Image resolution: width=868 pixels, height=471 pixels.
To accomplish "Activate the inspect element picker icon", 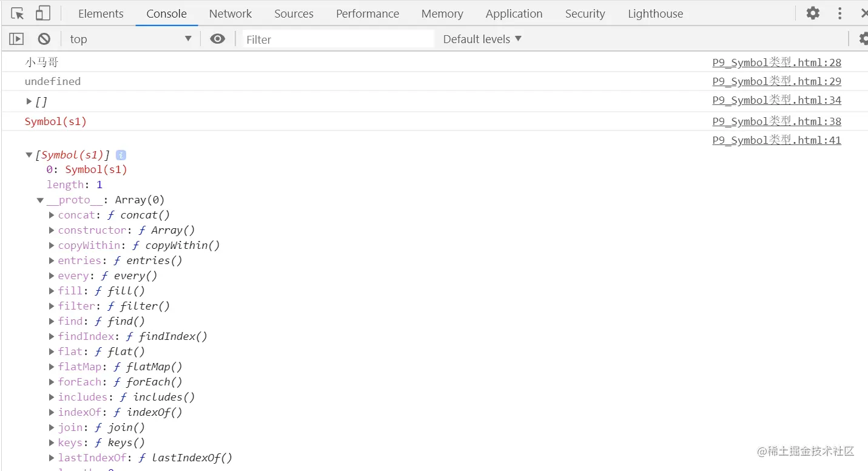I will pyautogui.click(x=18, y=13).
